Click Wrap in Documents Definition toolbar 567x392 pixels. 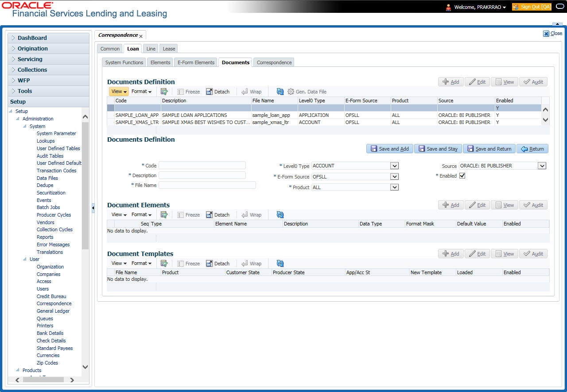pyautogui.click(x=251, y=92)
